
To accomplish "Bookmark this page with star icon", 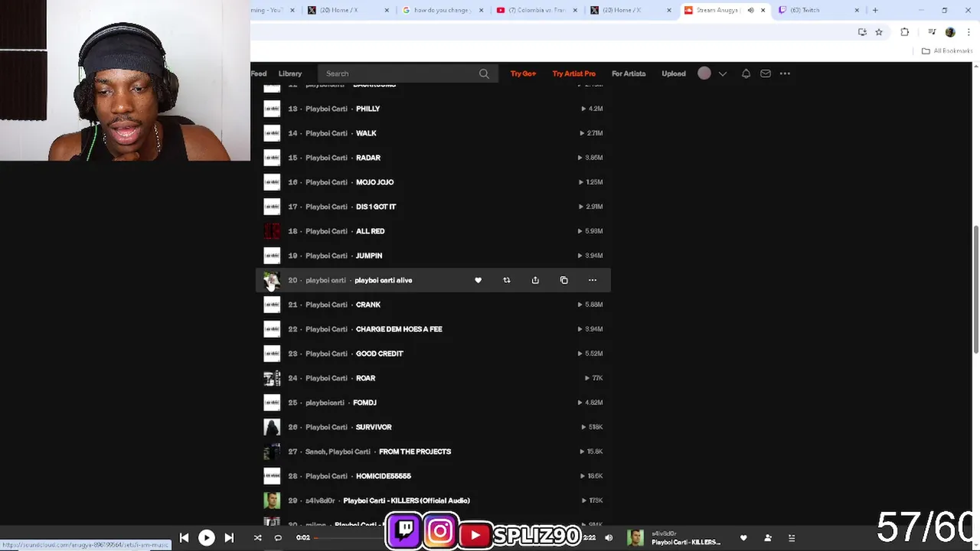I will click(879, 32).
